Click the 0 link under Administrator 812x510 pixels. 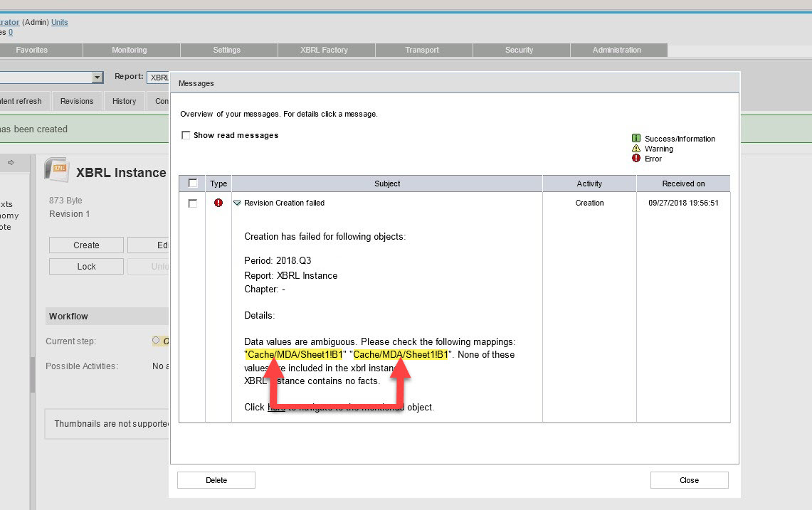click(x=11, y=32)
